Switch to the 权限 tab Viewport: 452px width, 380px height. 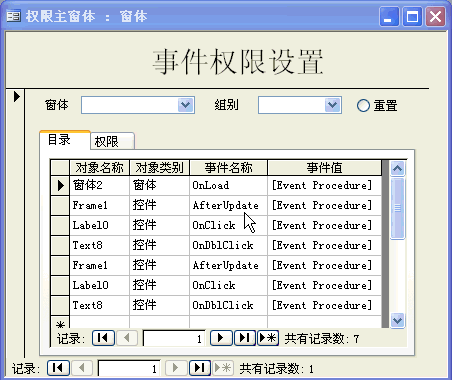coord(112,141)
